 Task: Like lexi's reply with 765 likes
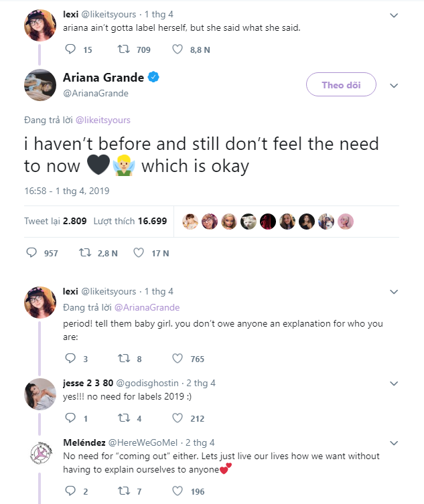coord(178,358)
